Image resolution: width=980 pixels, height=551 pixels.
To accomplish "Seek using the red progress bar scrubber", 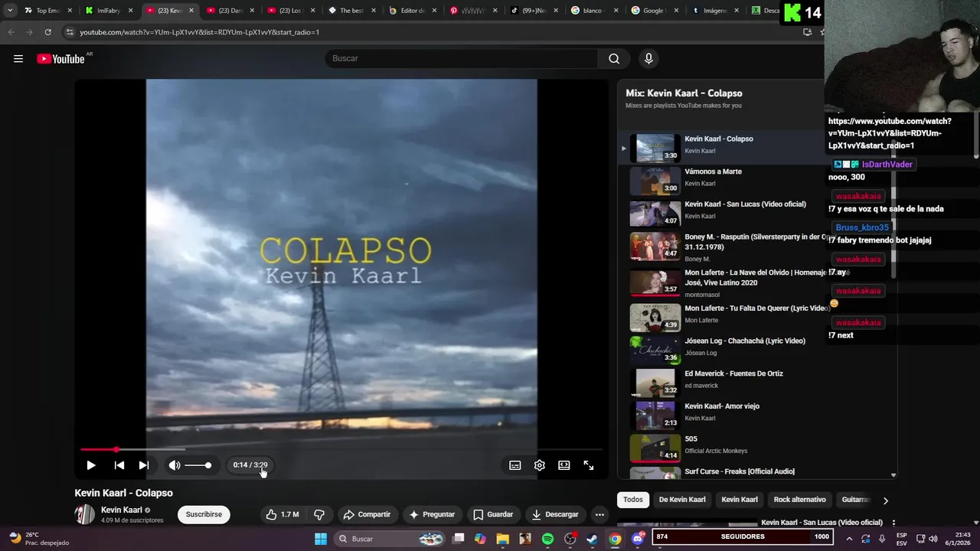I will pos(116,450).
